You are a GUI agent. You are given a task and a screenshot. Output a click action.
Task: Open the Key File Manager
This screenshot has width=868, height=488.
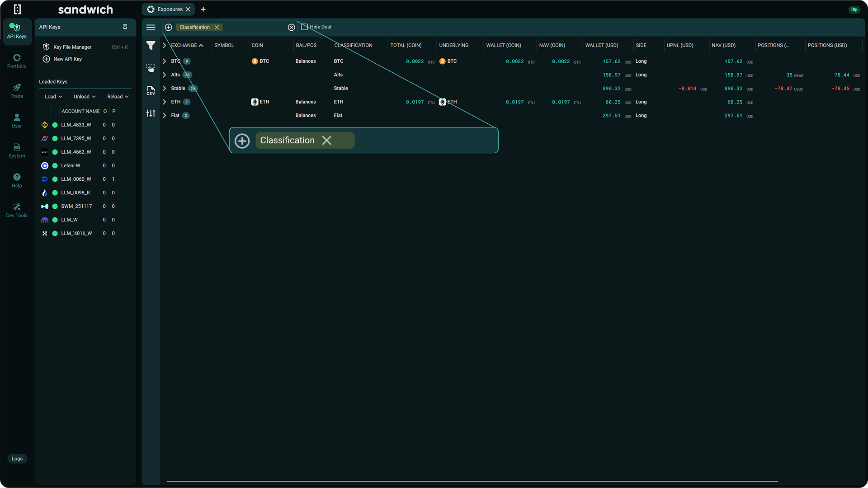[x=72, y=47]
